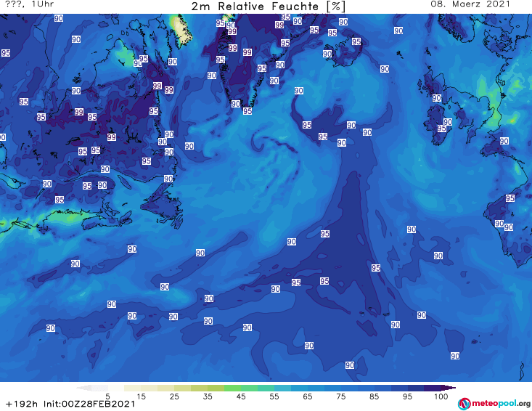Click the legend value 45
This screenshot has height=411, width=532.
pos(241,396)
